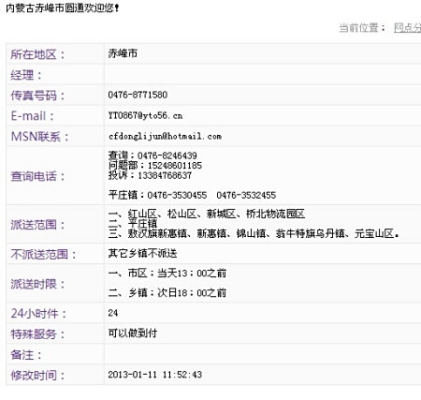Click delivery time line 乡镇：次日18：00之前
The image size is (421, 400).
[x=177, y=293]
